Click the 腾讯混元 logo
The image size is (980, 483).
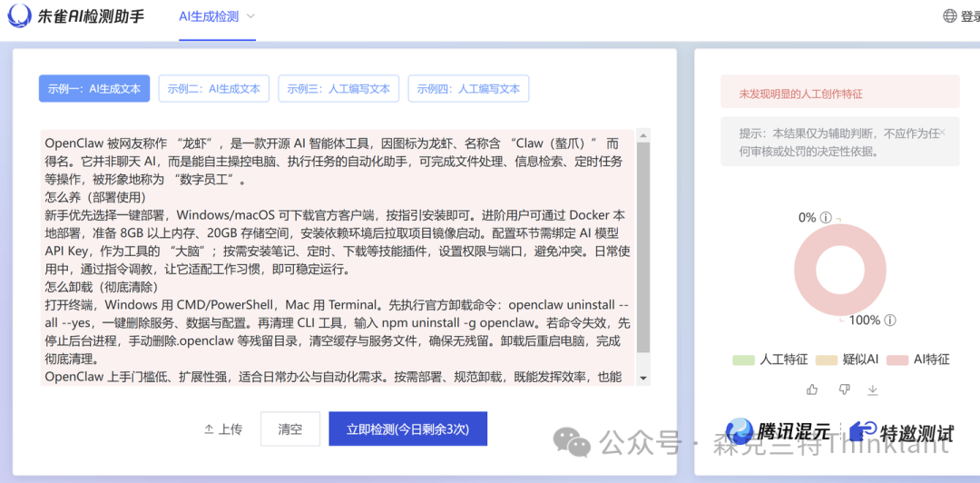[x=778, y=431]
